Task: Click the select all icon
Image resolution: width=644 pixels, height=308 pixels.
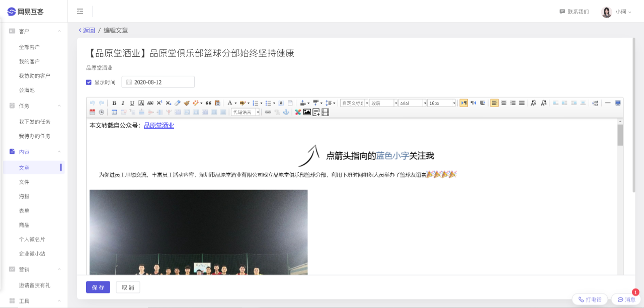Action: coord(281,103)
